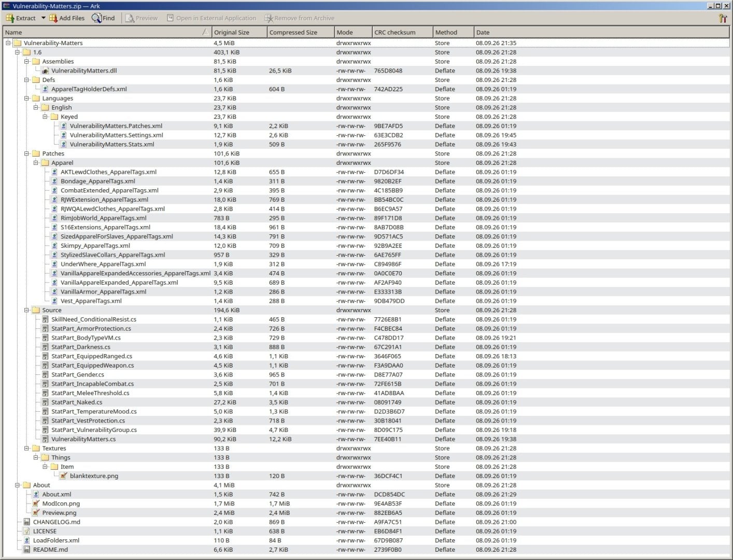Select AKTLewdClothes_ApparelTags.xml icon
This screenshot has width=733, height=560.
[x=54, y=172]
